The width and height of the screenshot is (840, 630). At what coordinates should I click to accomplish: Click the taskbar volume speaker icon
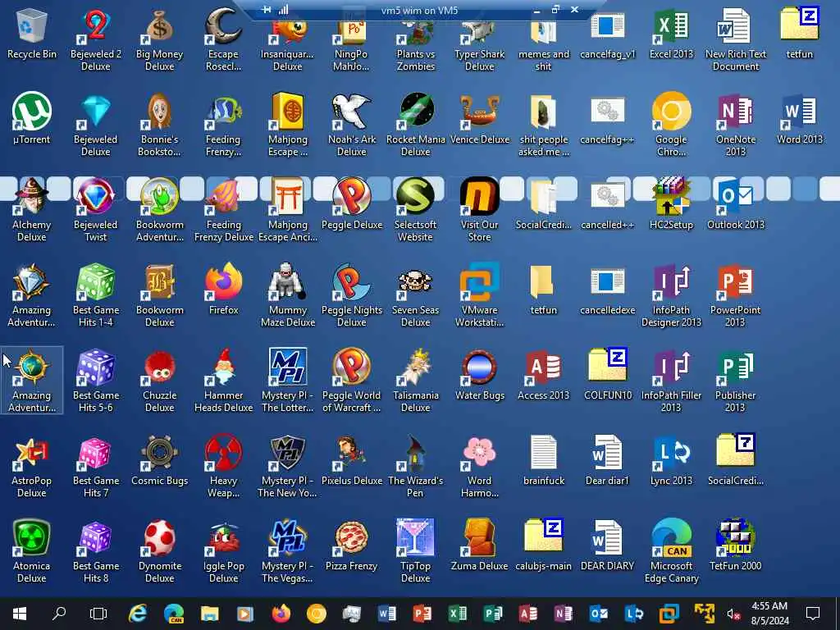pos(733,614)
